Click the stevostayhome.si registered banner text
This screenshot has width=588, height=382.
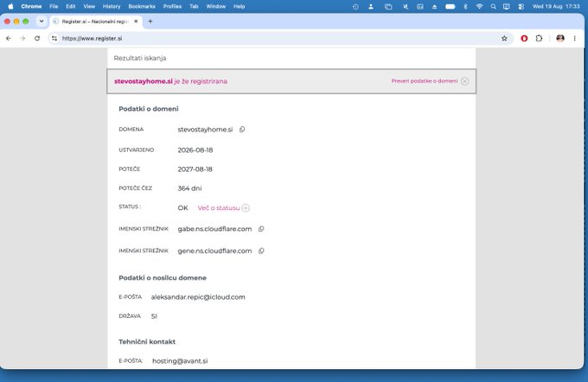[x=170, y=81]
